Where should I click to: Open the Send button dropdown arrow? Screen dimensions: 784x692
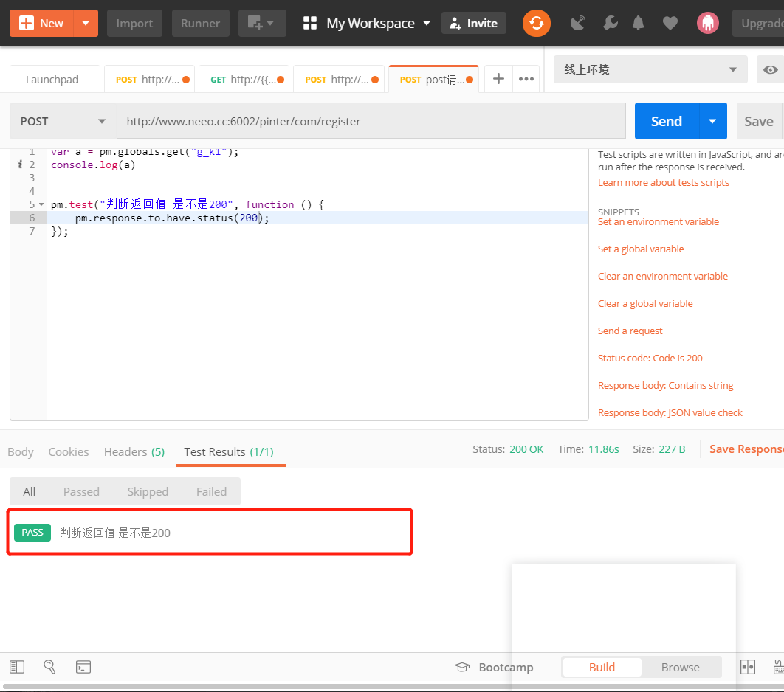coord(712,121)
